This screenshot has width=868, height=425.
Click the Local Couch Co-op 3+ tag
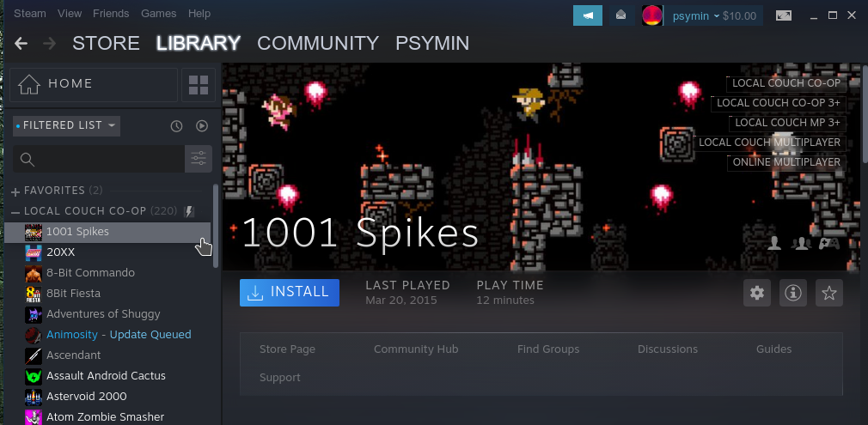point(779,103)
